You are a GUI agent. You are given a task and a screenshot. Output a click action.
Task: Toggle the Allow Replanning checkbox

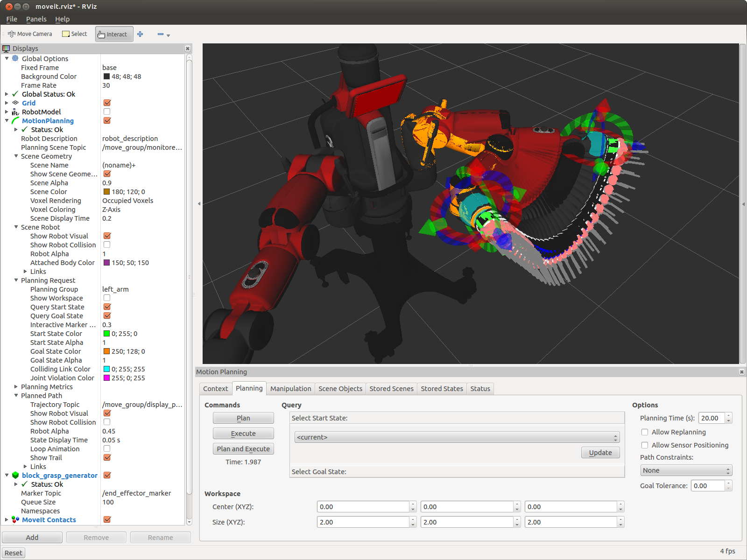click(x=645, y=432)
